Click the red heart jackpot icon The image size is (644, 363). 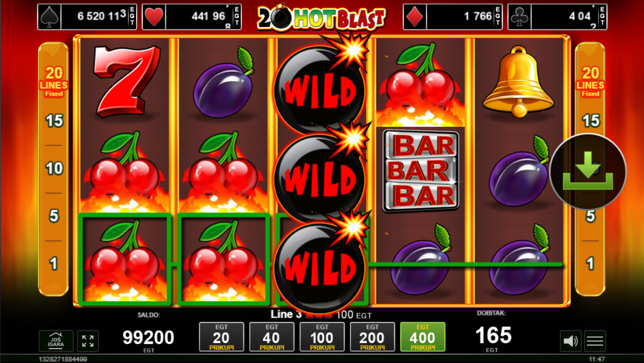tap(154, 17)
